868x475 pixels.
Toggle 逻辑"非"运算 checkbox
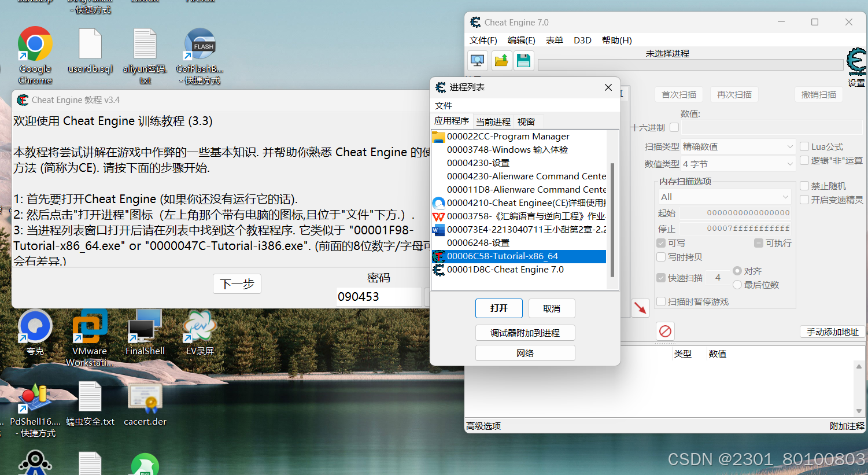pos(804,160)
